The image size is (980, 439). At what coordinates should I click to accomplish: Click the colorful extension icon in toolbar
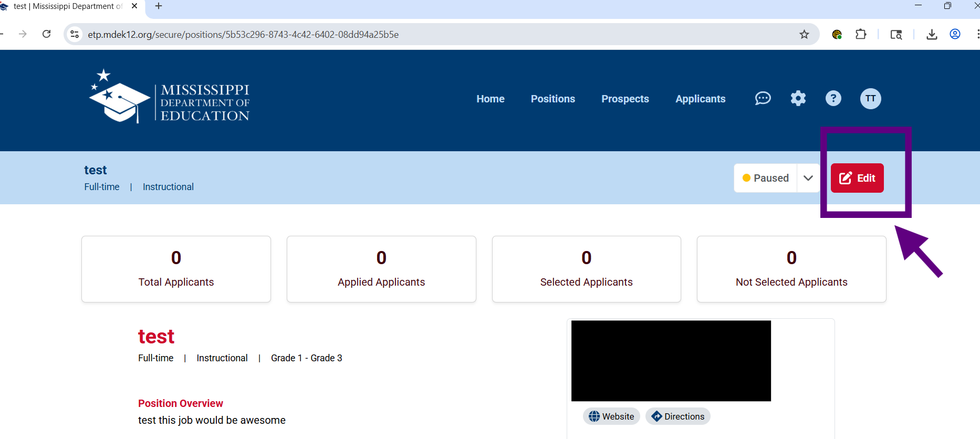[x=837, y=35]
